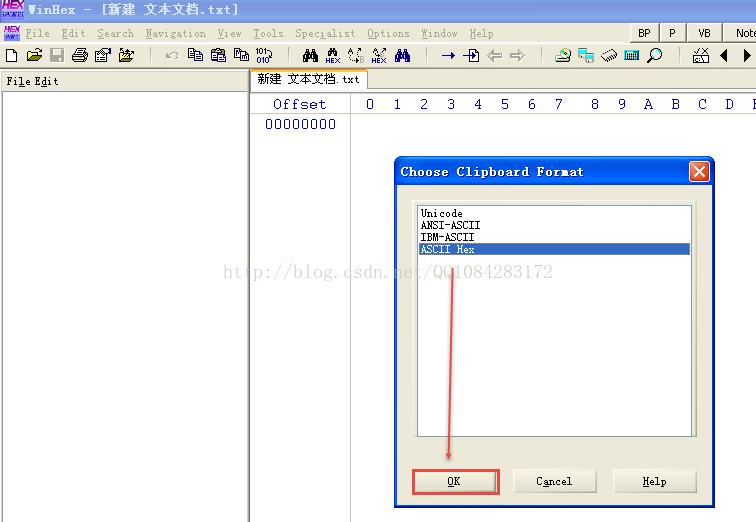Click the Open Disk toolbar icon

[563, 56]
